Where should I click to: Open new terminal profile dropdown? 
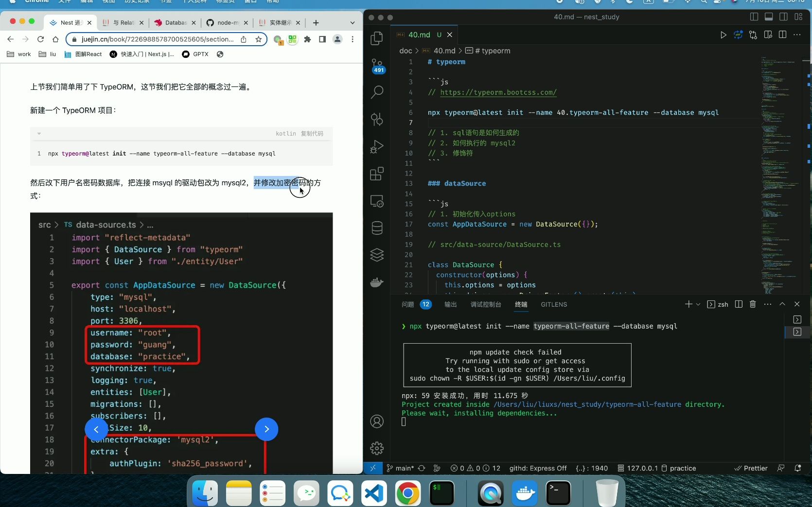click(698, 304)
